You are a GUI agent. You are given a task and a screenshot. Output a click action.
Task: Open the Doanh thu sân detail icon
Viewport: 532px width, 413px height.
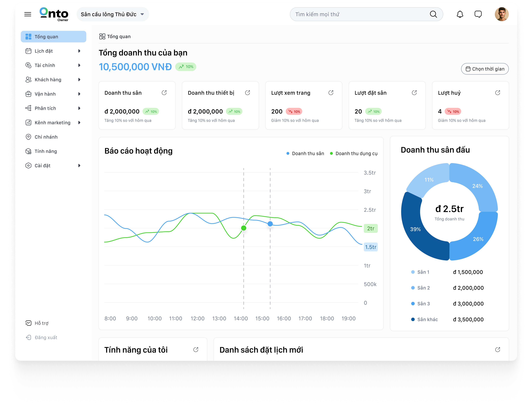164,93
